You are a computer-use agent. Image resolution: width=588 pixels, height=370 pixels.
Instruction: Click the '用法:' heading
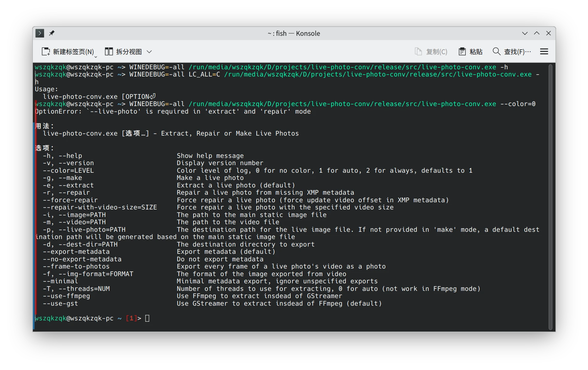pyautogui.click(x=44, y=126)
